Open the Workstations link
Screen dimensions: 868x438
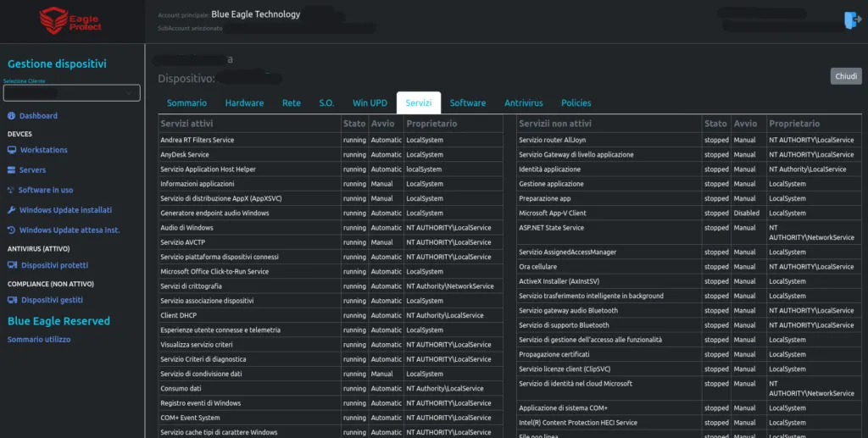coord(44,150)
